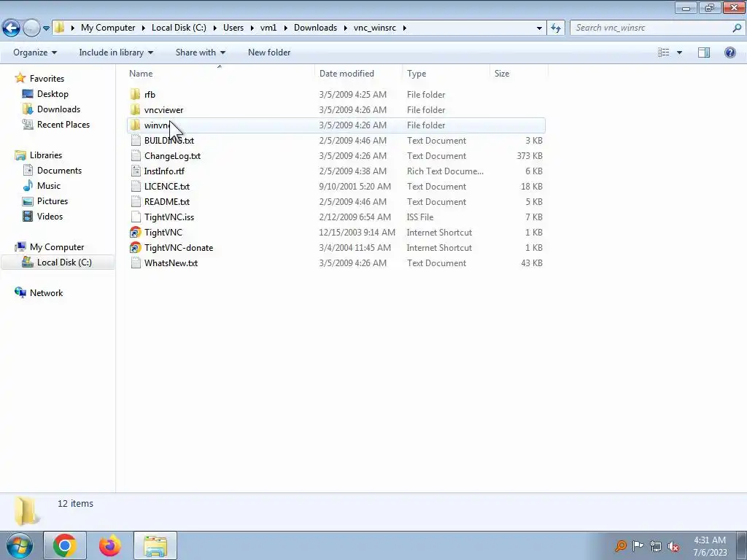Select the winvnc folder icon
Viewport: 747px width, 560px height.
pos(136,125)
